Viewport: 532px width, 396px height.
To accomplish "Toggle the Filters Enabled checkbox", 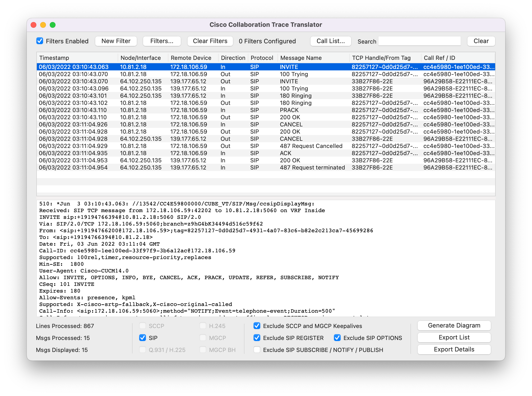I will point(40,41).
